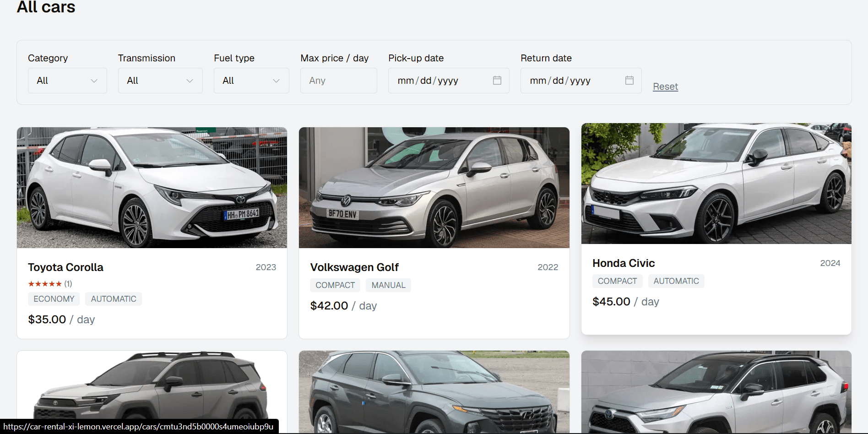The image size is (868, 434).
Task: Expand the Fuel type dropdown
Action: point(251,81)
